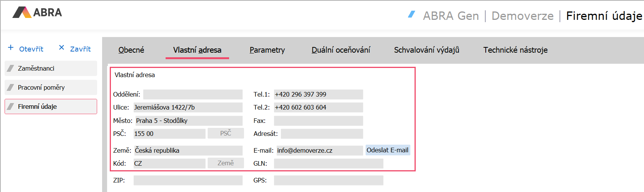Select the Duální oceňování tab

[x=341, y=50]
